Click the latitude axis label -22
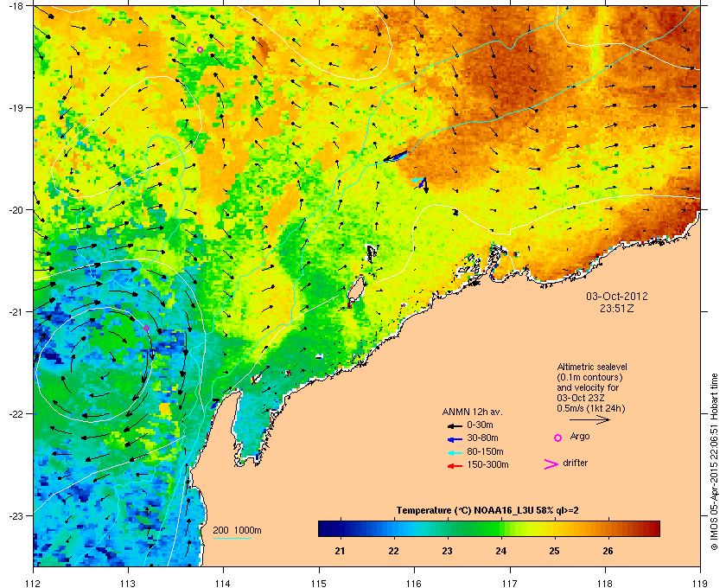Screen dimensions: 726x588 pos(16,413)
